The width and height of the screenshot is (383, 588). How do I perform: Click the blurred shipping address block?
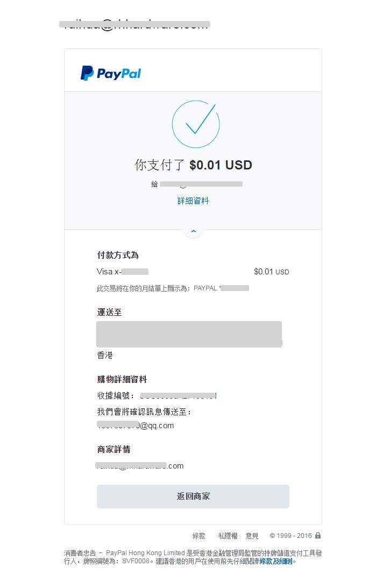pos(189,334)
